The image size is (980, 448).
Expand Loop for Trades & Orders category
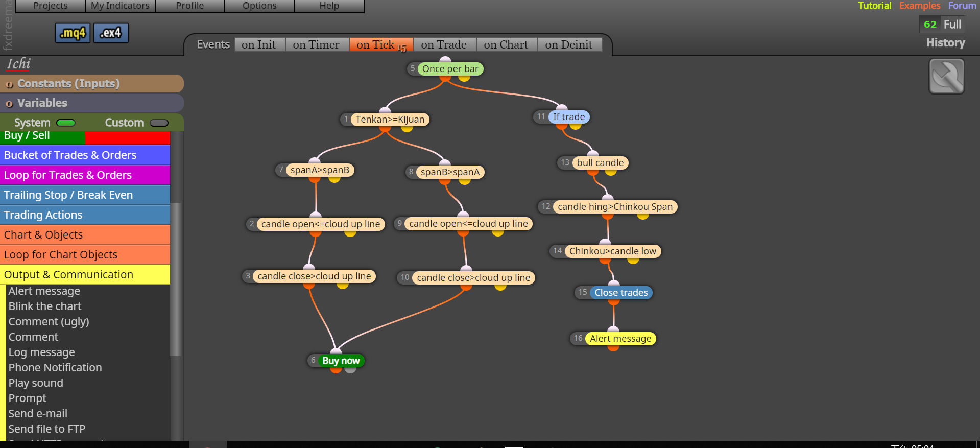[x=85, y=175]
